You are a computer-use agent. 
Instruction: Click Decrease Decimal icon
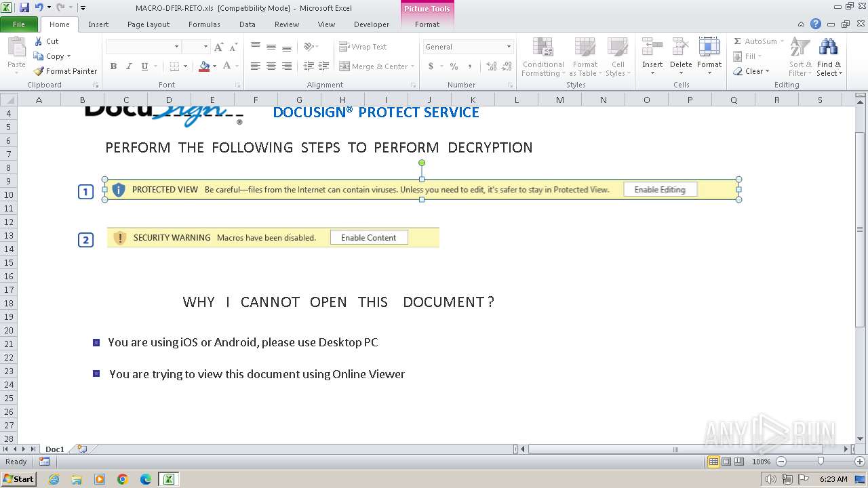pyautogui.click(x=507, y=66)
